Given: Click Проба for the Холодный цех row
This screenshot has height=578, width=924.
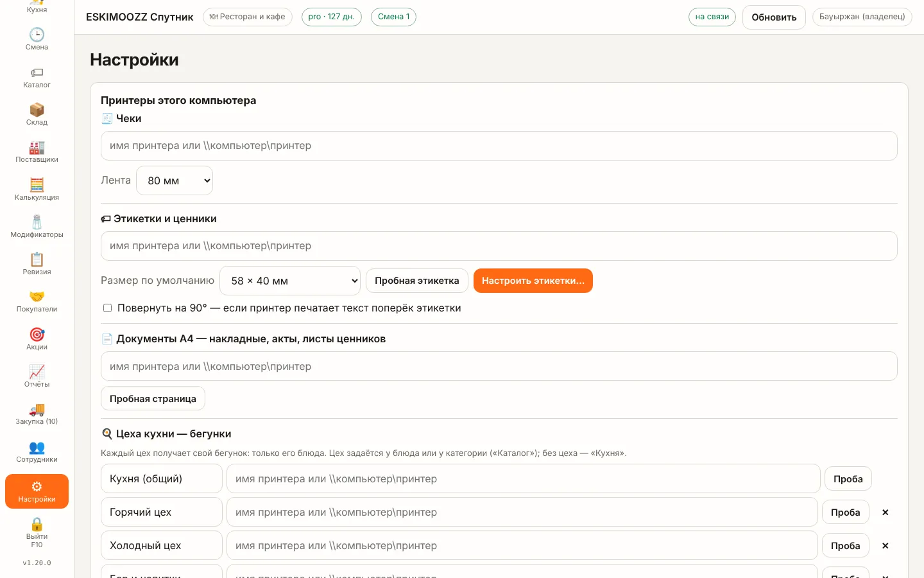Looking at the screenshot, I should tap(845, 546).
